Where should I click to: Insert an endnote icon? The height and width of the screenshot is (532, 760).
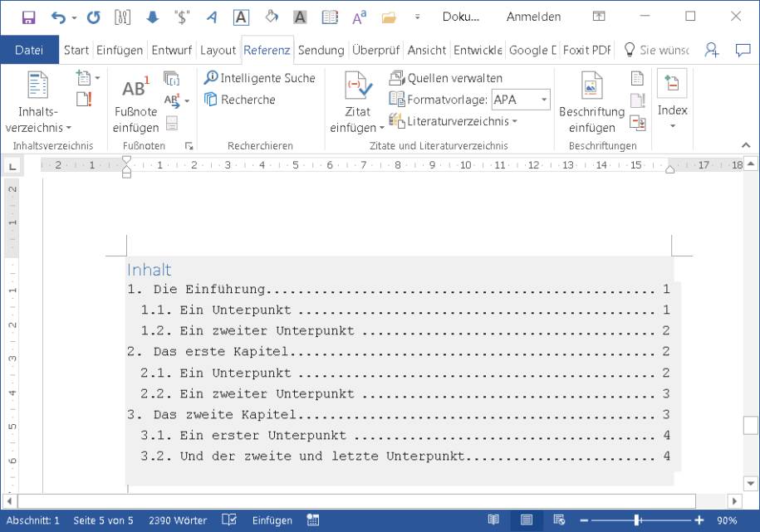pos(172,78)
